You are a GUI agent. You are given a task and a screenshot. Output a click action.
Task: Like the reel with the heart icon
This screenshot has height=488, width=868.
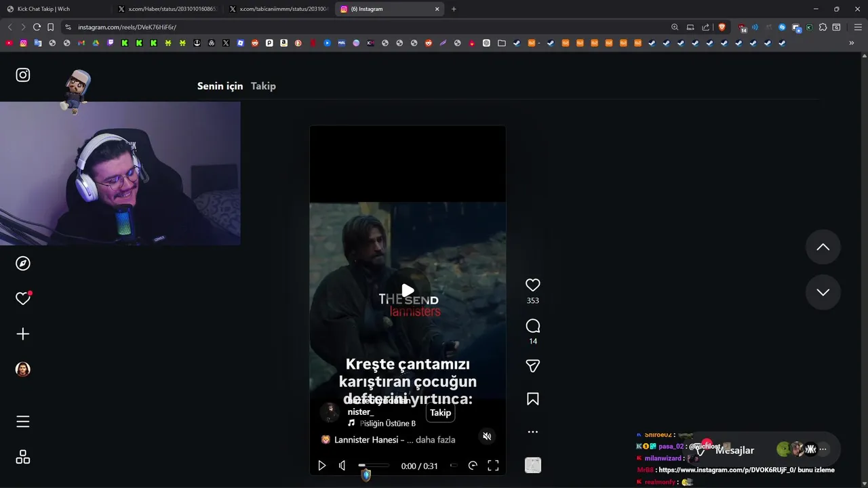point(533,285)
